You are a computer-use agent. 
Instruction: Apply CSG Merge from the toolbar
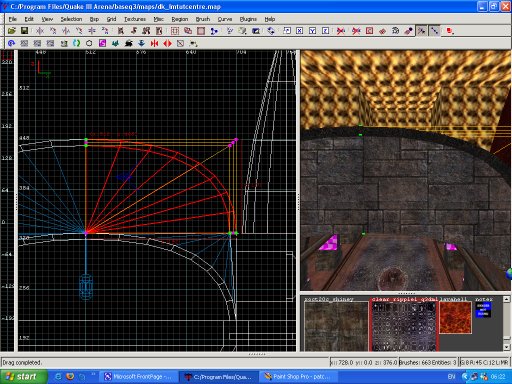coord(188,31)
